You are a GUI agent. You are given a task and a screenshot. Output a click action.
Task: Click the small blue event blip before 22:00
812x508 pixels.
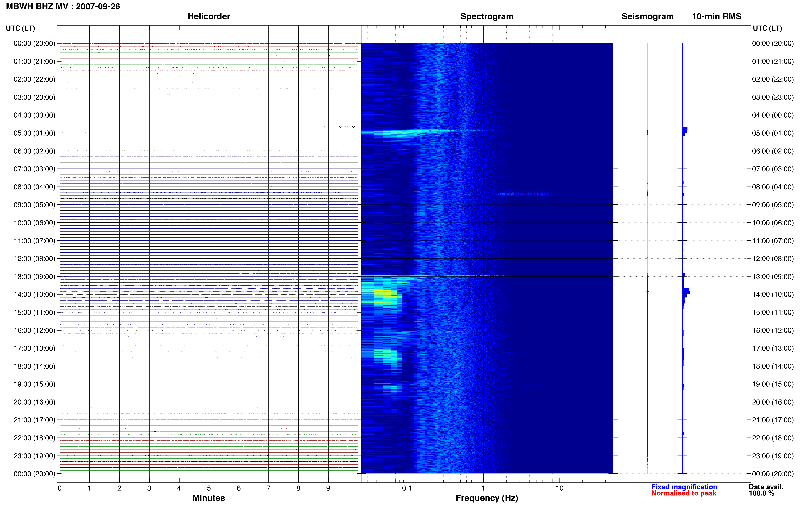[155, 432]
